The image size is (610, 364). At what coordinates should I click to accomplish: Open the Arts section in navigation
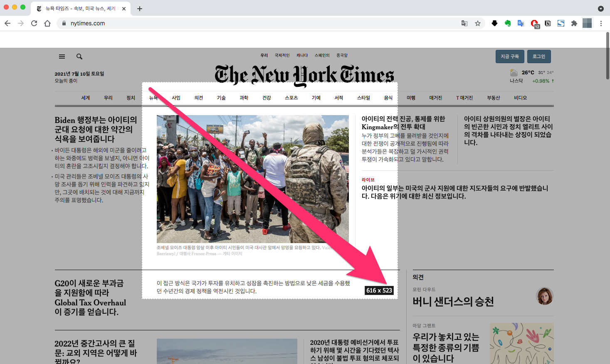click(316, 98)
